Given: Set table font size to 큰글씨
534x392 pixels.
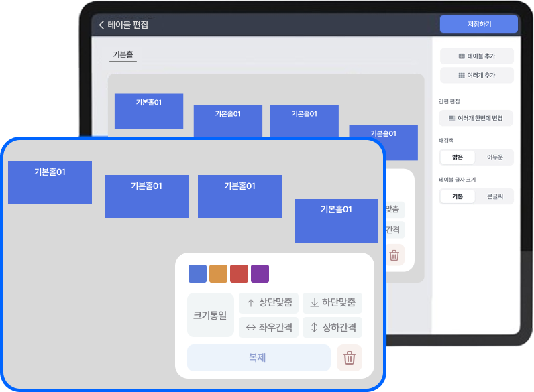Looking at the screenshot, I should pos(494,196).
